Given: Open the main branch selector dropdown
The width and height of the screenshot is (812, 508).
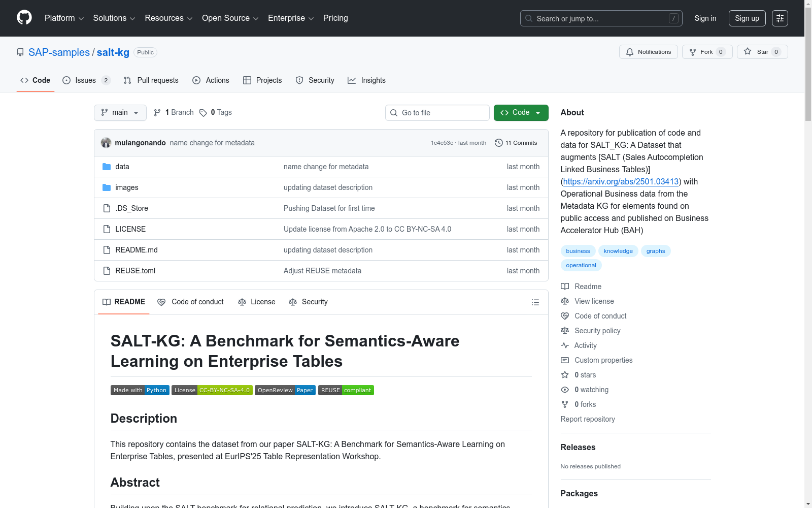Looking at the screenshot, I should (120, 113).
